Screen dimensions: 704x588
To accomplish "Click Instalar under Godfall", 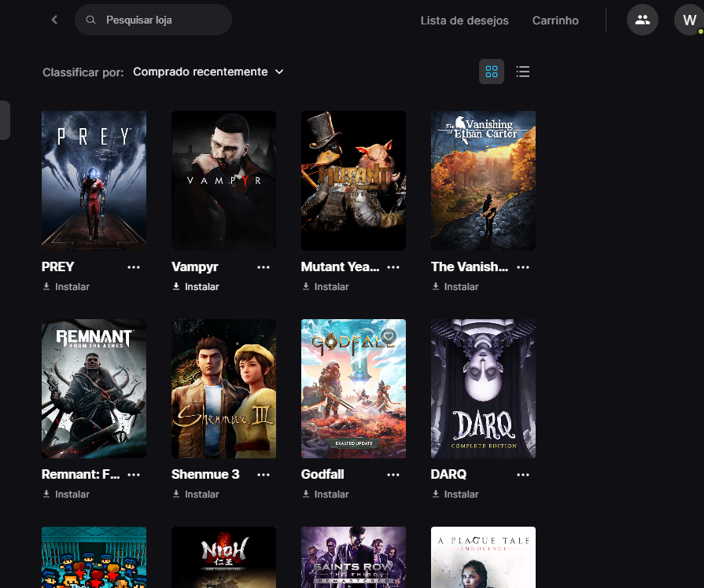I will pos(326,494).
